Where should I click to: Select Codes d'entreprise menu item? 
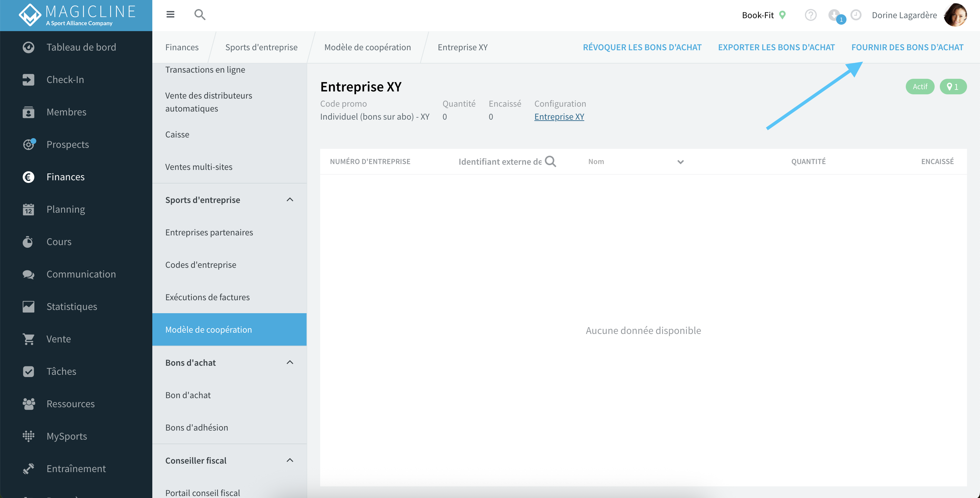click(201, 265)
